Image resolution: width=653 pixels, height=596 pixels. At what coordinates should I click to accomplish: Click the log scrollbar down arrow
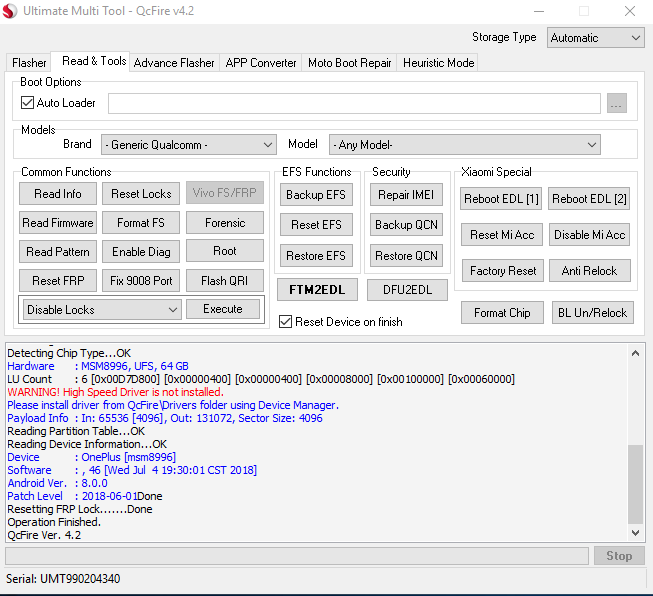[x=635, y=532]
